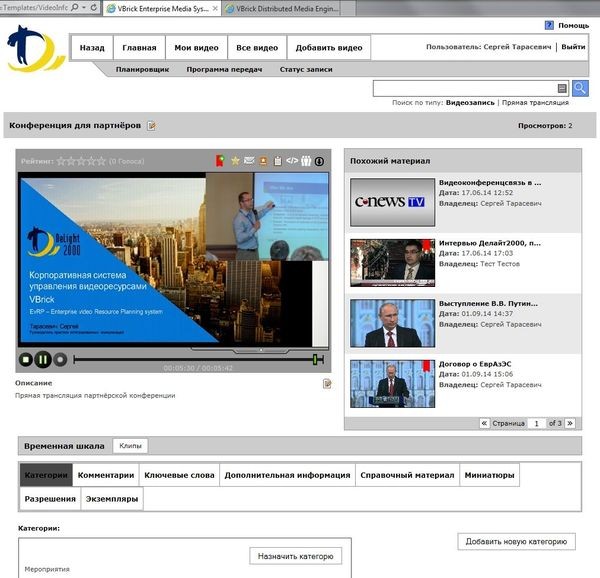
Task: Open the Главная page
Action: pyautogui.click(x=139, y=48)
